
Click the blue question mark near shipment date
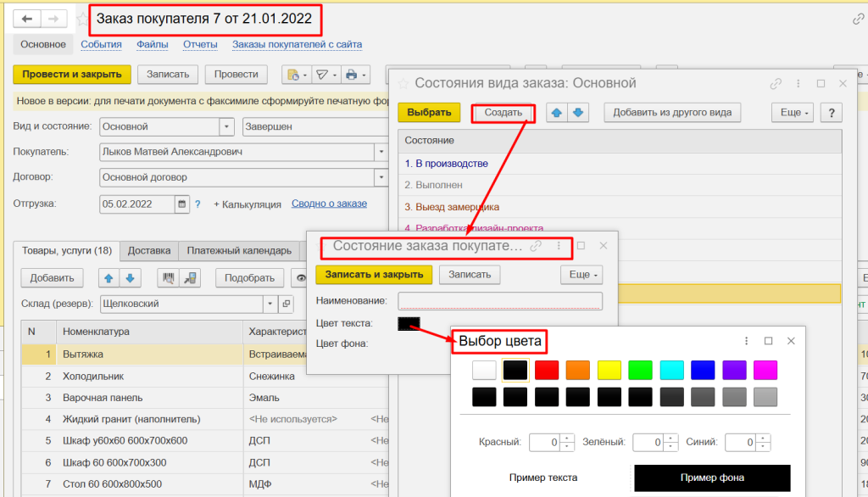click(198, 204)
